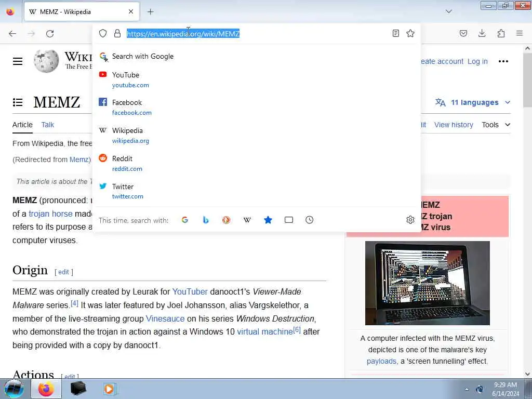Screen dimensions: 532x399
Task: Edit the Origin section
Action: pyautogui.click(x=63, y=272)
